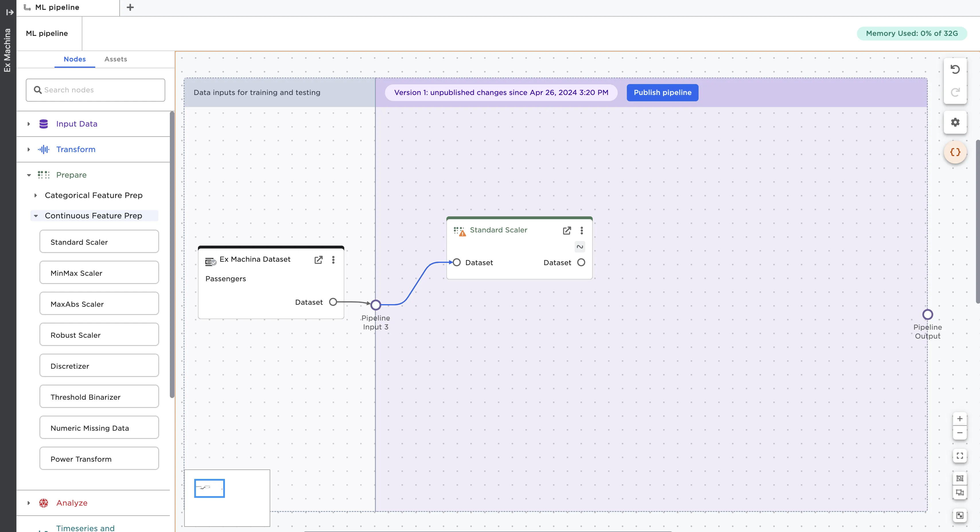
Task: Click the Pipeline Output port circle
Action: coord(927,315)
